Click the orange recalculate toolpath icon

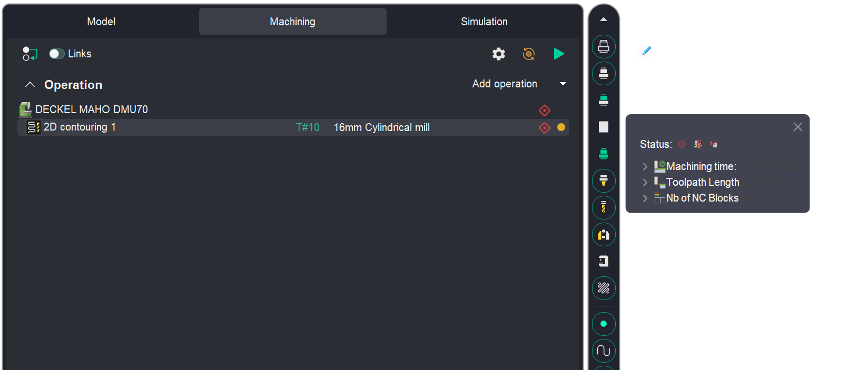[x=528, y=54]
